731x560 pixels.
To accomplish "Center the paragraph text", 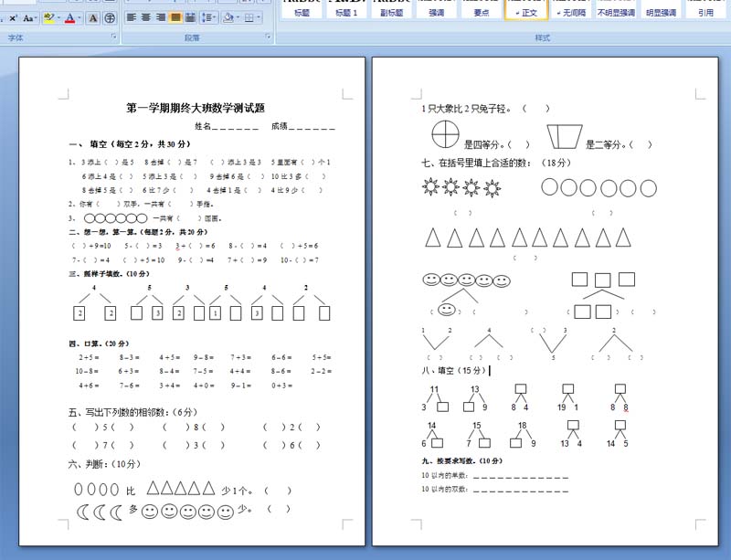I will (146, 17).
